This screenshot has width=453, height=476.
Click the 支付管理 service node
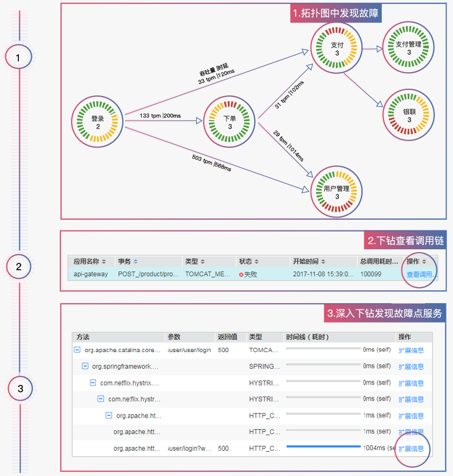click(x=408, y=48)
